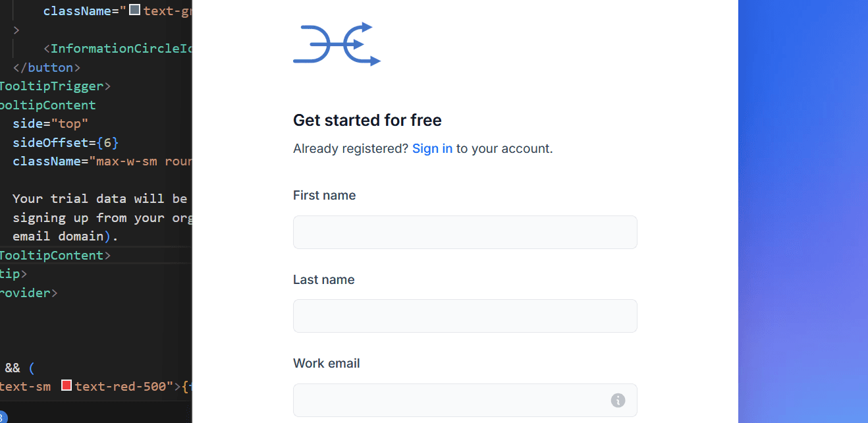The height and width of the screenshot is (423, 868).
Task: Click the blue gradient panel on the right
Action: (x=803, y=211)
